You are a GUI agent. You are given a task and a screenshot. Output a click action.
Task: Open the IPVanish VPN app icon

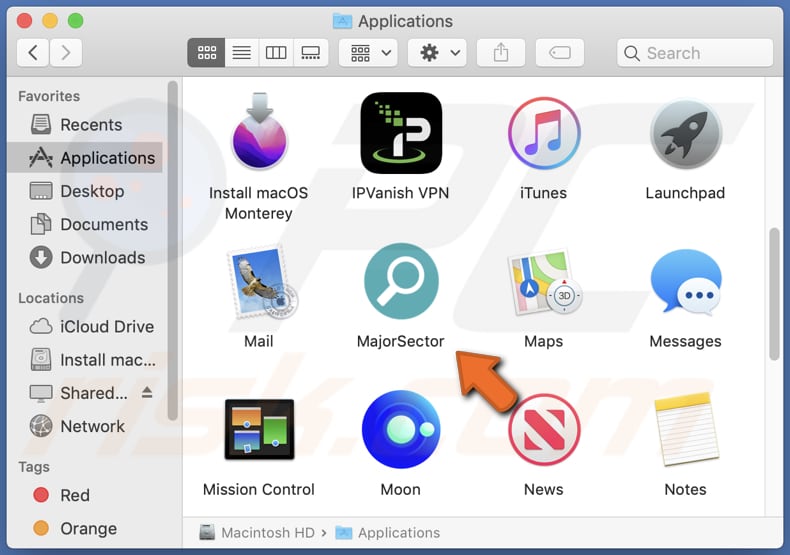click(x=401, y=133)
